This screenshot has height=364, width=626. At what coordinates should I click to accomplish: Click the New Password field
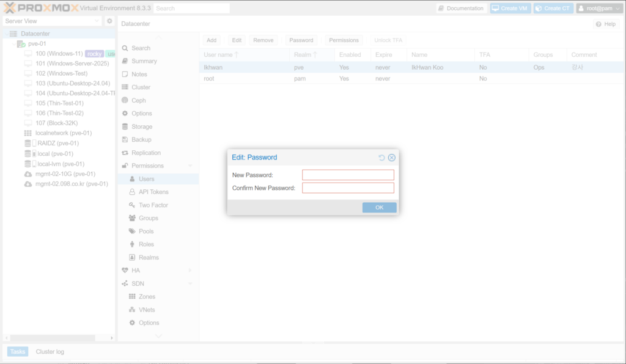coord(348,175)
